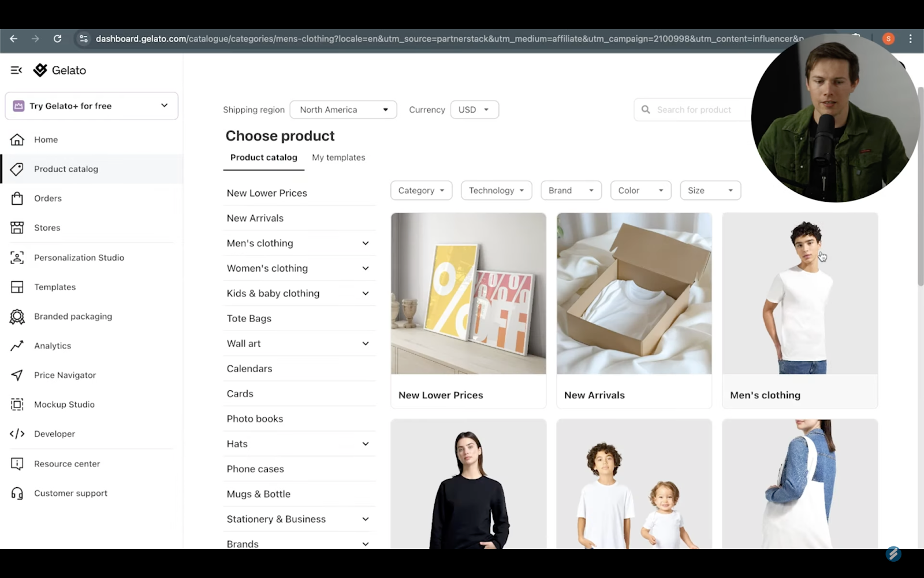Click the browser back arrow
Screen dimensions: 924x578
point(13,39)
